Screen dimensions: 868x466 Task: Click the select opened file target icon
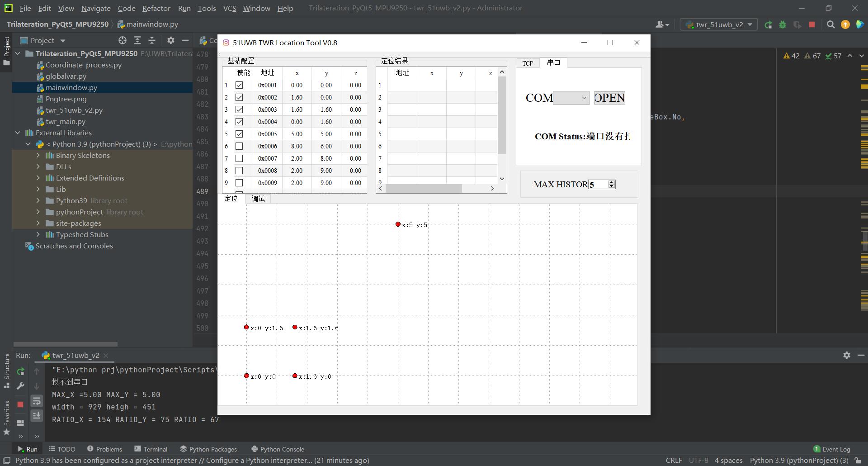point(123,40)
